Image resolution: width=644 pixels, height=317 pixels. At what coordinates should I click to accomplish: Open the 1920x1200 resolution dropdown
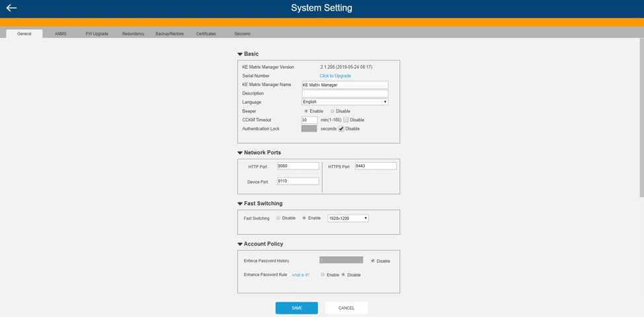point(348,218)
